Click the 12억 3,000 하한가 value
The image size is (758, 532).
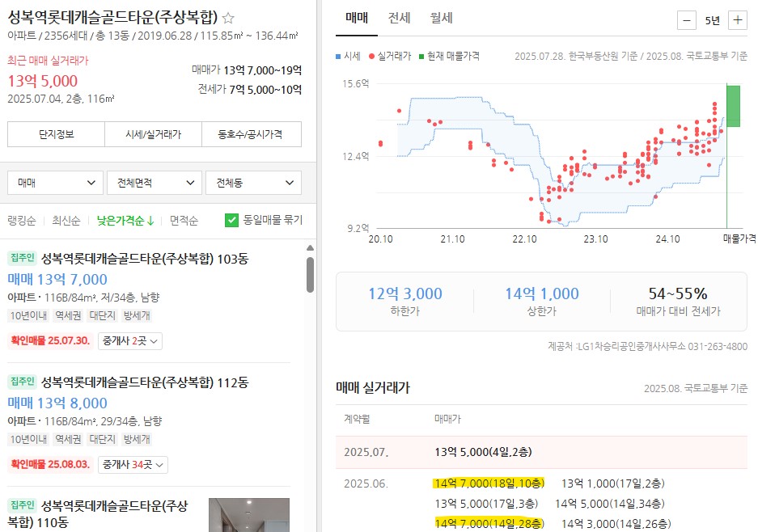405,293
